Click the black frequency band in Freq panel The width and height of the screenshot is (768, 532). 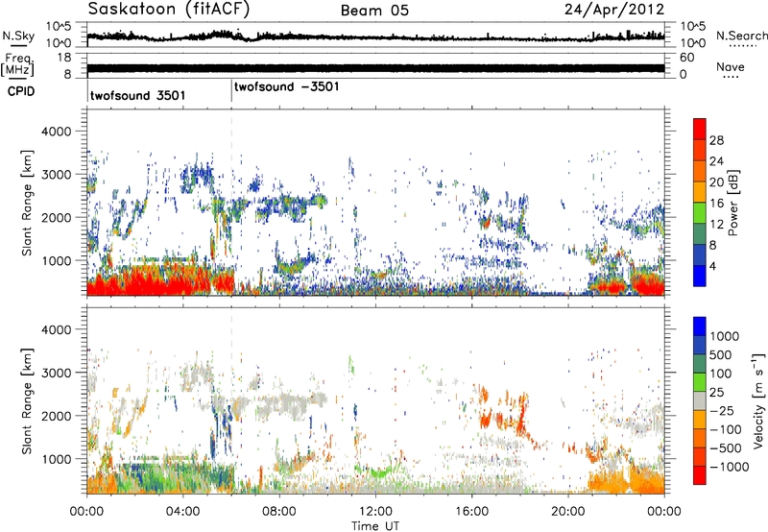point(375,68)
